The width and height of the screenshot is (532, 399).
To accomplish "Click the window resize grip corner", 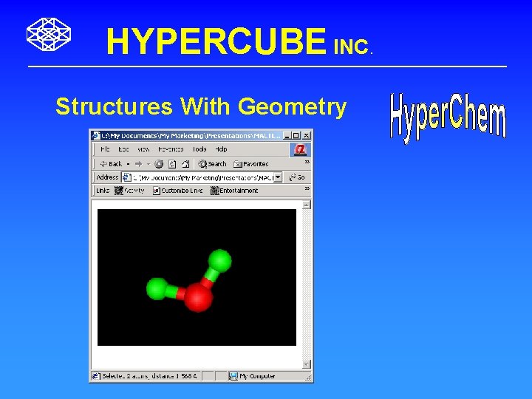I will [308, 378].
